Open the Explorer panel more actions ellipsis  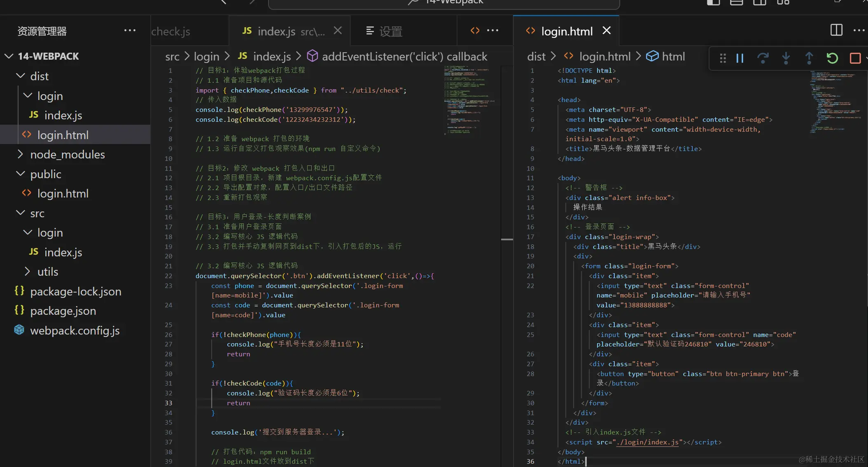click(x=130, y=30)
